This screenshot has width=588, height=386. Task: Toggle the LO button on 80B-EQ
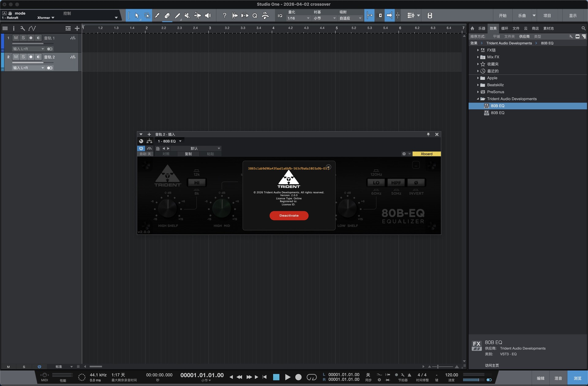click(x=376, y=183)
